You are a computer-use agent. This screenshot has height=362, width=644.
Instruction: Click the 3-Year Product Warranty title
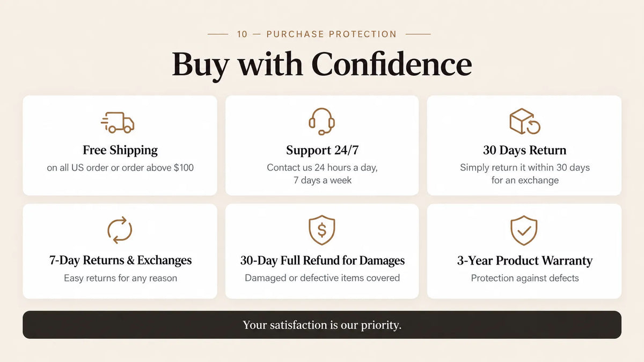click(x=524, y=261)
